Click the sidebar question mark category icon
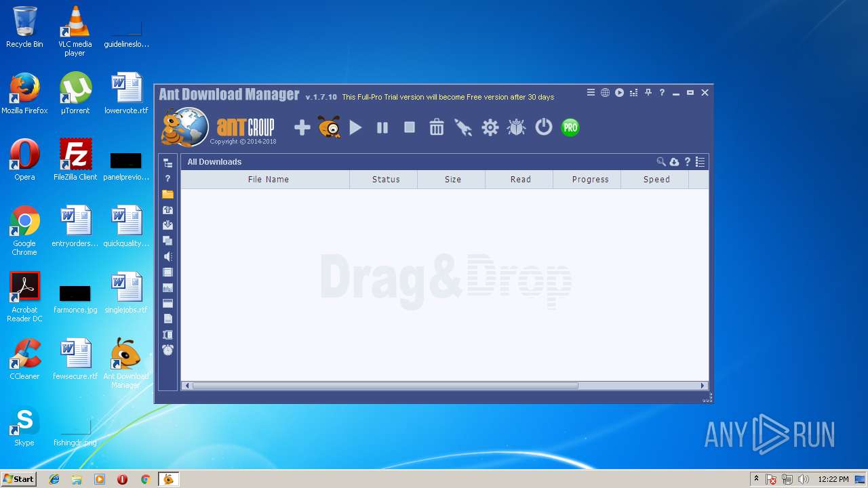This screenshot has width=868, height=488. (x=167, y=178)
